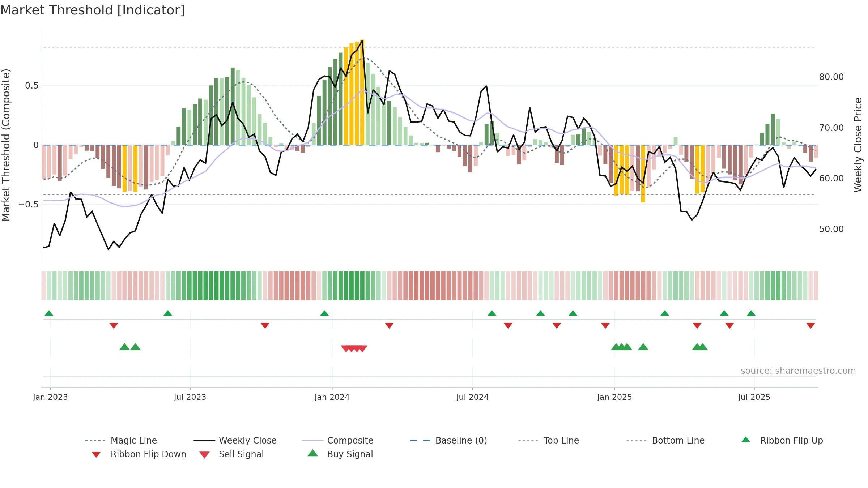Click the −0.5 left axis tick label

28,205
